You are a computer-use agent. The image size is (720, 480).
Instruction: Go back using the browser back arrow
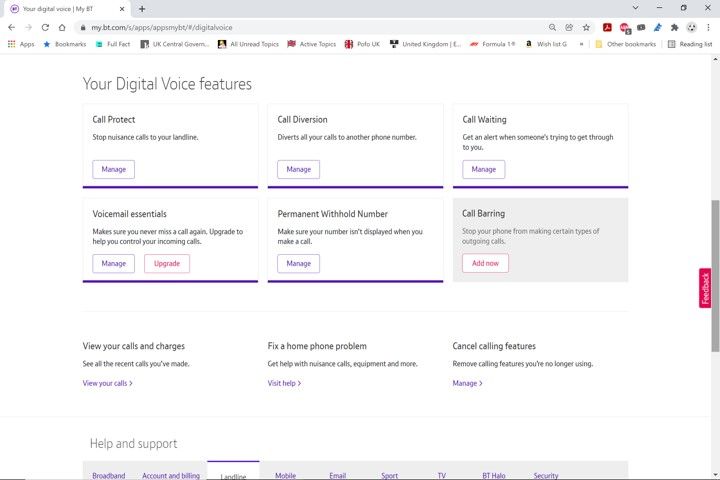click(11, 28)
